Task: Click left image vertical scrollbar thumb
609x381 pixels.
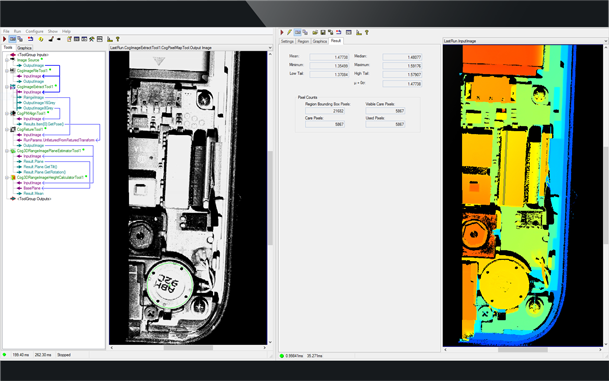Action: pos(270,198)
